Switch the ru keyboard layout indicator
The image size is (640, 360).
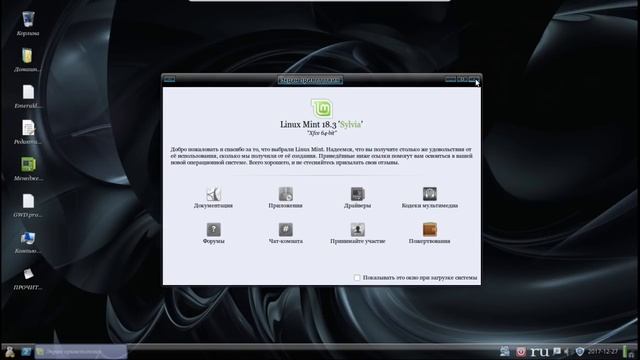[x=539, y=351]
